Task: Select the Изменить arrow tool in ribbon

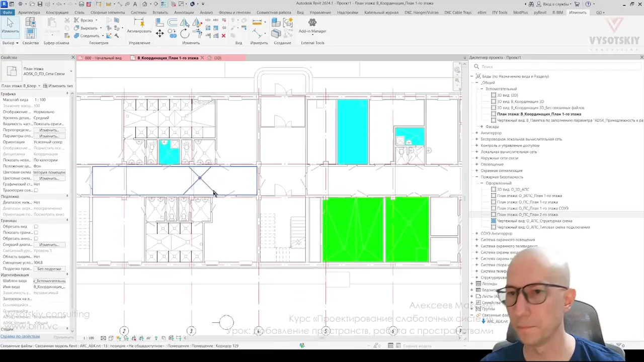Action: [x=10, y=26]
